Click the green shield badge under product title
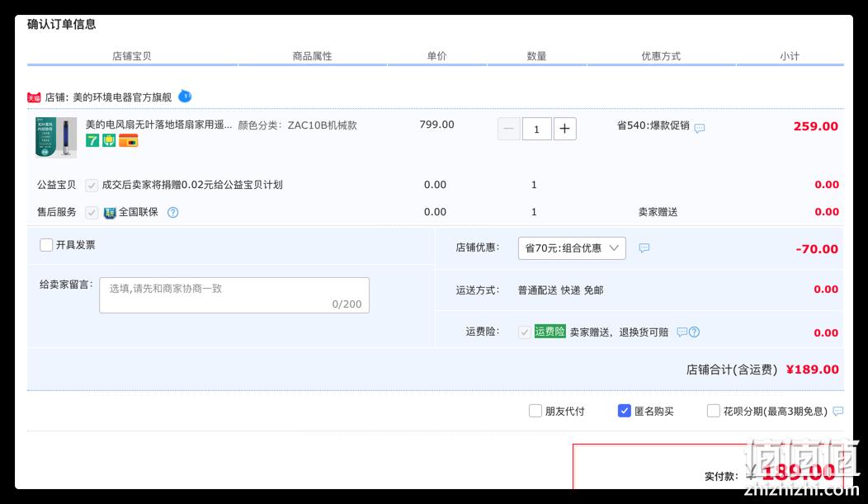The width and height of the screenshot is (868, 504). pos(109,140)
